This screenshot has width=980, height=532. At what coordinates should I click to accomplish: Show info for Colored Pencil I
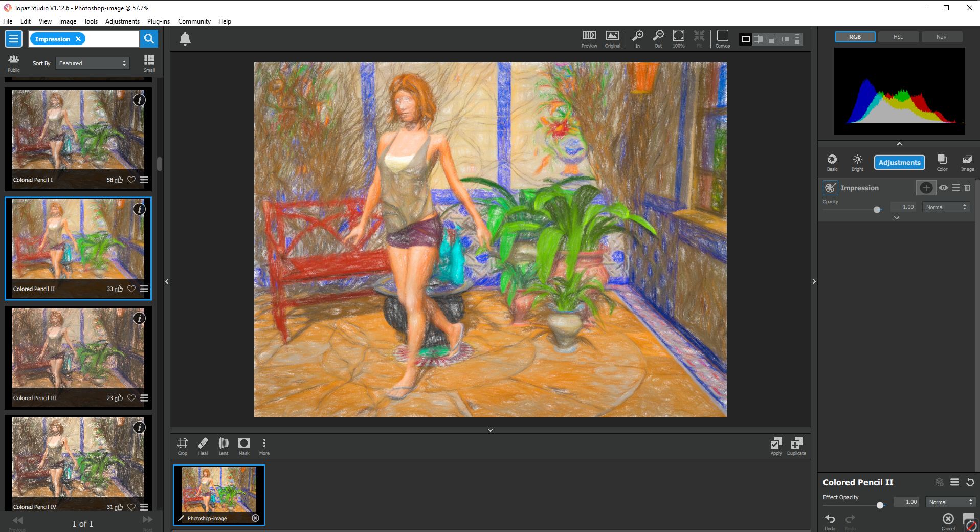pyautogui.click(x=139, y=100)
